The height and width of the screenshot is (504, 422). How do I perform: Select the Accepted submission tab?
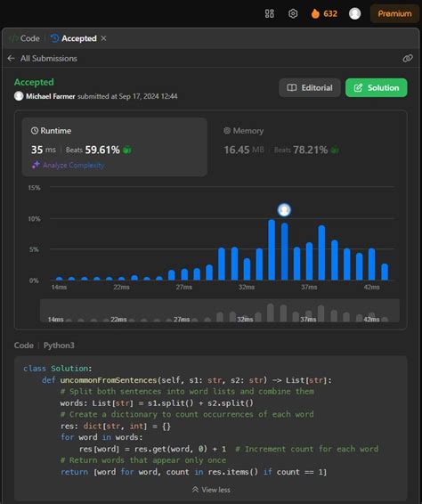pyautogui.click(x=74, y=38)
